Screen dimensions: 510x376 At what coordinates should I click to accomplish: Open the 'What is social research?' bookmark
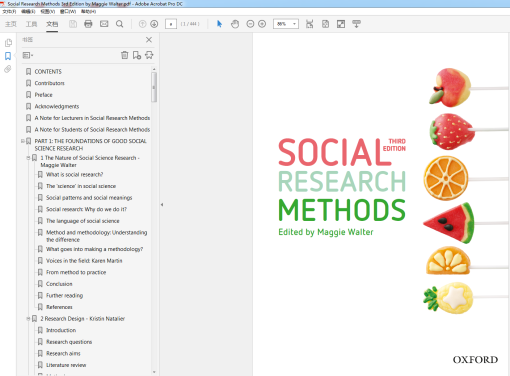pos(74,174)
